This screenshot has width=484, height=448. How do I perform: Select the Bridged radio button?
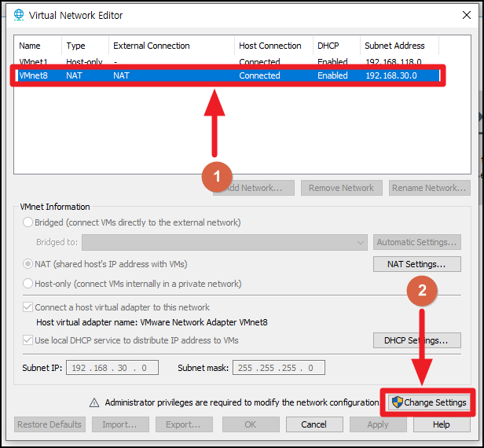(27, 222)
